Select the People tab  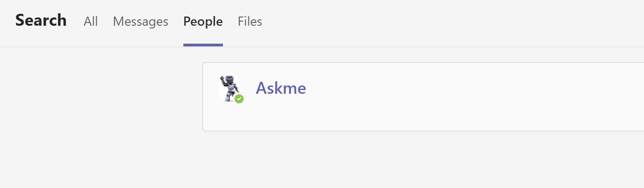pyautogui.click(x=203, y=21)
